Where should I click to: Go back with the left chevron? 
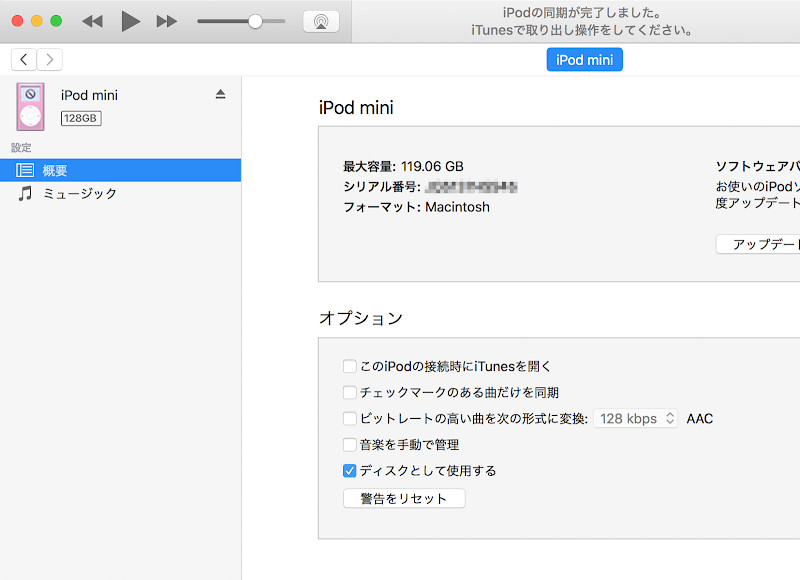coord(23,60)
